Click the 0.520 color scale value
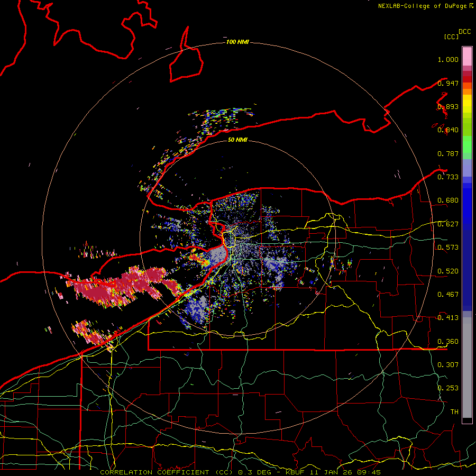Viewport: 476px width, 476px height. pyautogui.click(x=448, y=271)
